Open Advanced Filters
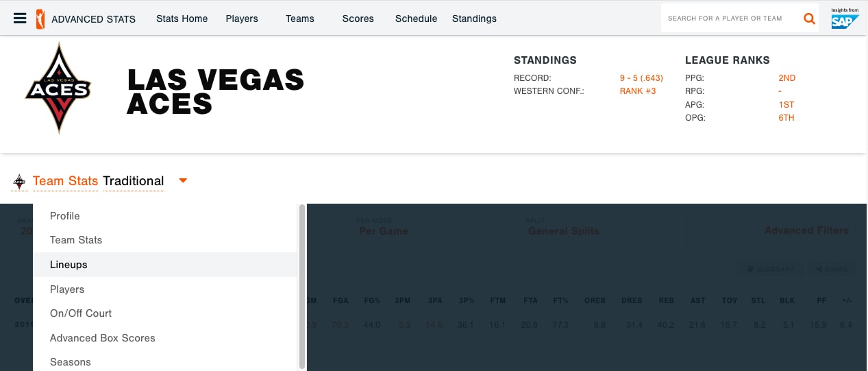The height and width of the screenshot is (371, 868). pos(806,230)
